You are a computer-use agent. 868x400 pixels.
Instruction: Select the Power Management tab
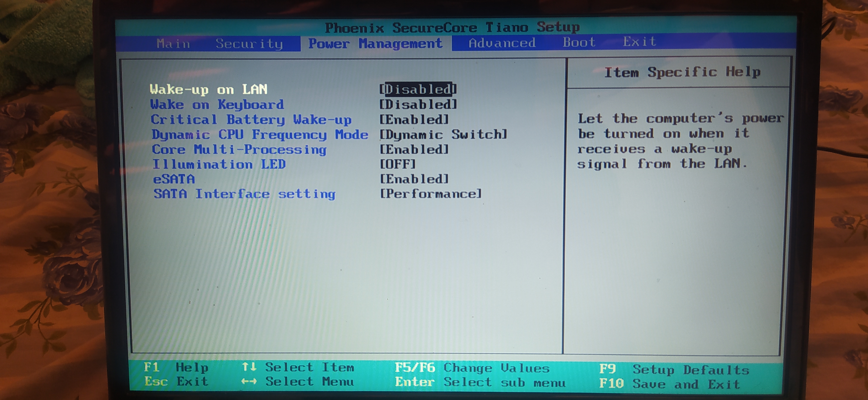click(375, 44)
